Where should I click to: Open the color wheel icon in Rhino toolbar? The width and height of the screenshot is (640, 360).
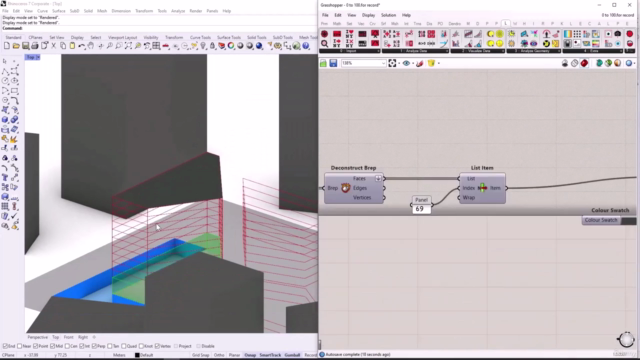231,46
